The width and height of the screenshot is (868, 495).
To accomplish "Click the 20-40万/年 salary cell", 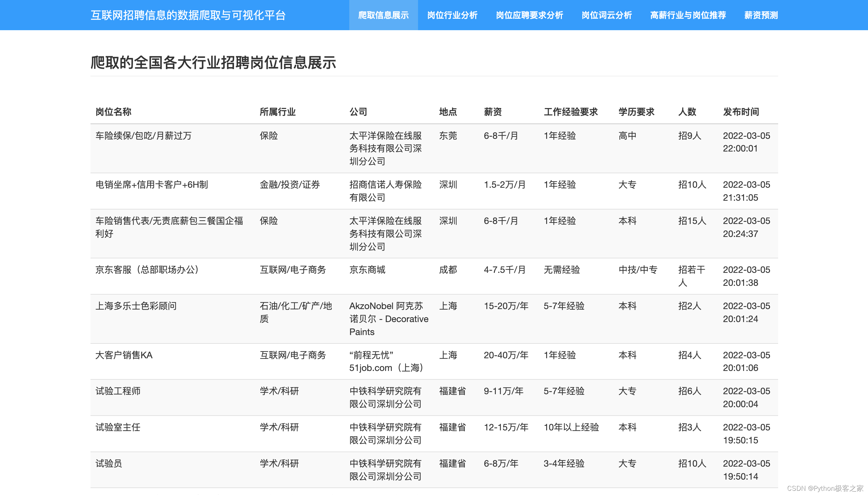I will pyautogui.click(x=505, y=355).
